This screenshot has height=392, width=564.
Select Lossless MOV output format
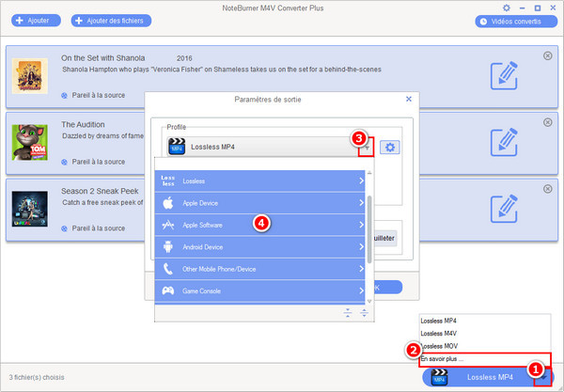pos(440,345)
